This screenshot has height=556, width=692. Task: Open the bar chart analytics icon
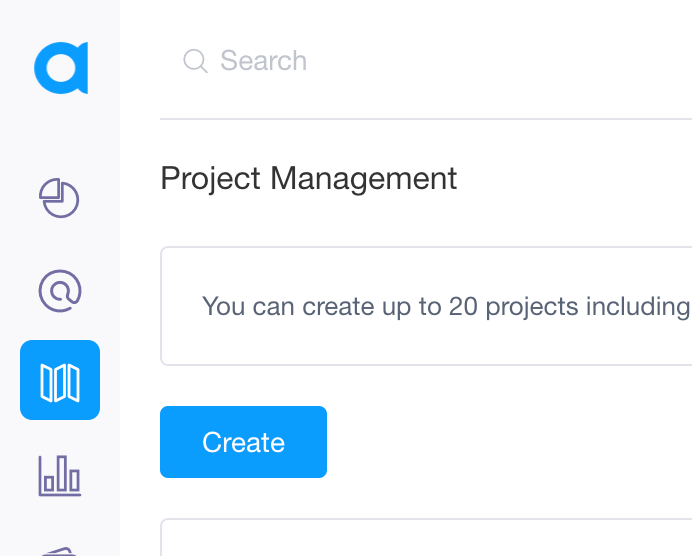coord(59,474)
